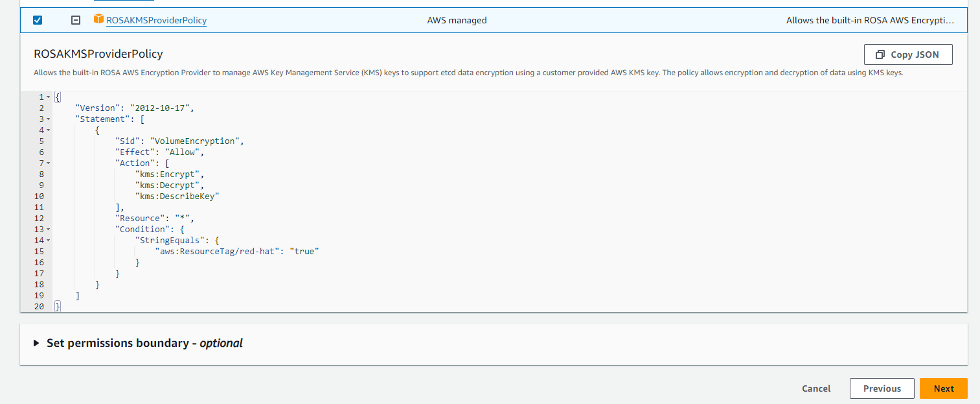Click line number 20 in gutter
This screenshot has height=404, width=980.
click(x=39, y=307)
